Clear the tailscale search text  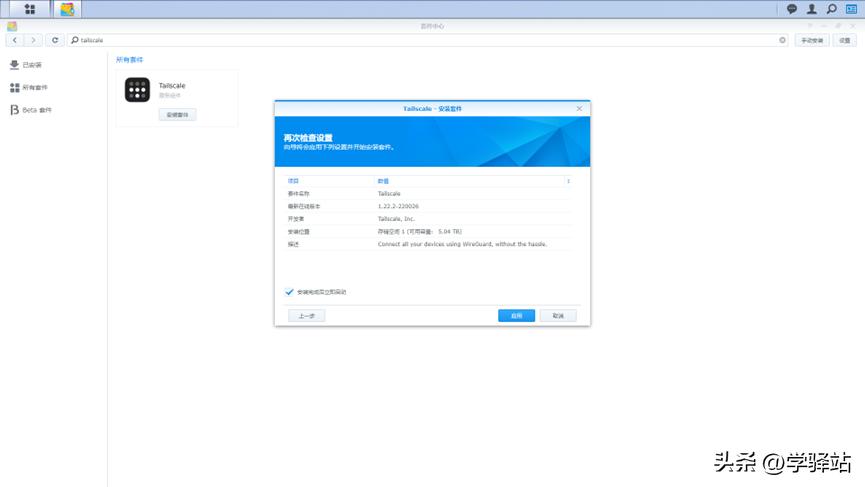[782, 40]
